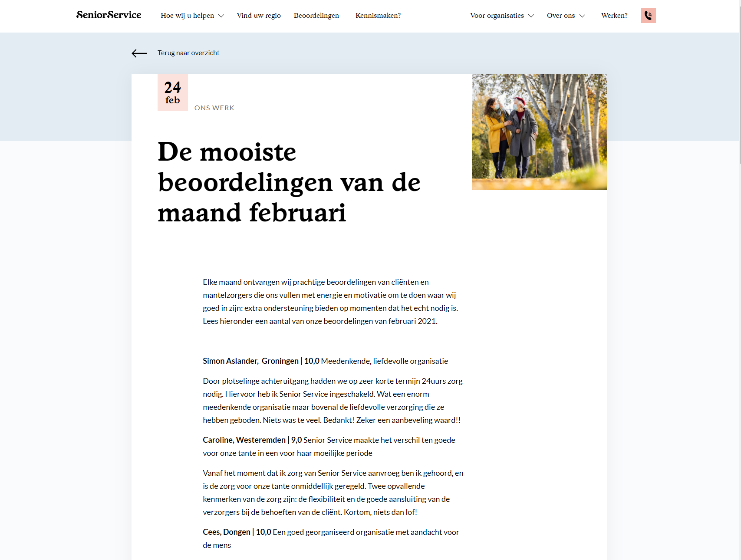This screenshot has height=560, width=741.
Task: Click the 'ONS WERK' category label
Action: [x=214, y=108]
